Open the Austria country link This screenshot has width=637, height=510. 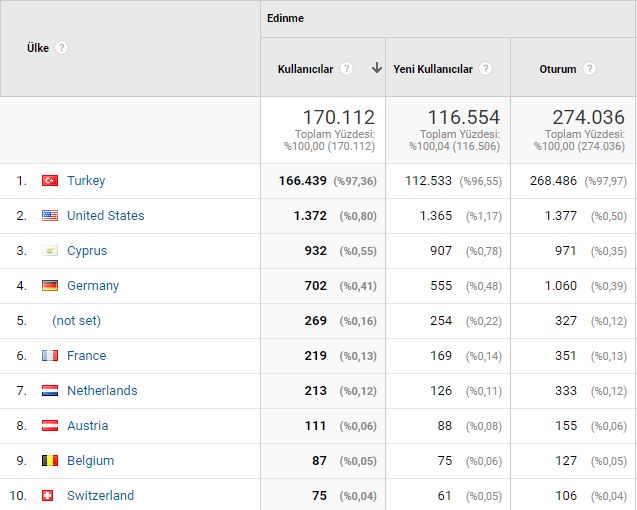pyautogui.click(x=87, y=426)
